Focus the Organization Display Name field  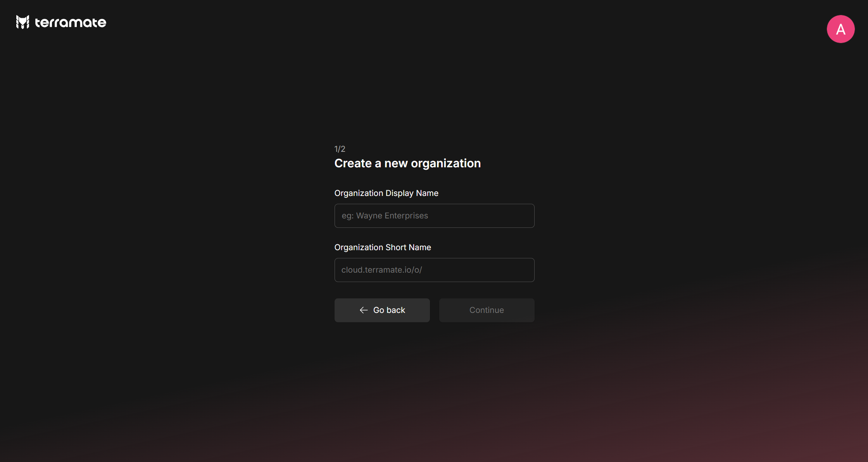(434, 216)
